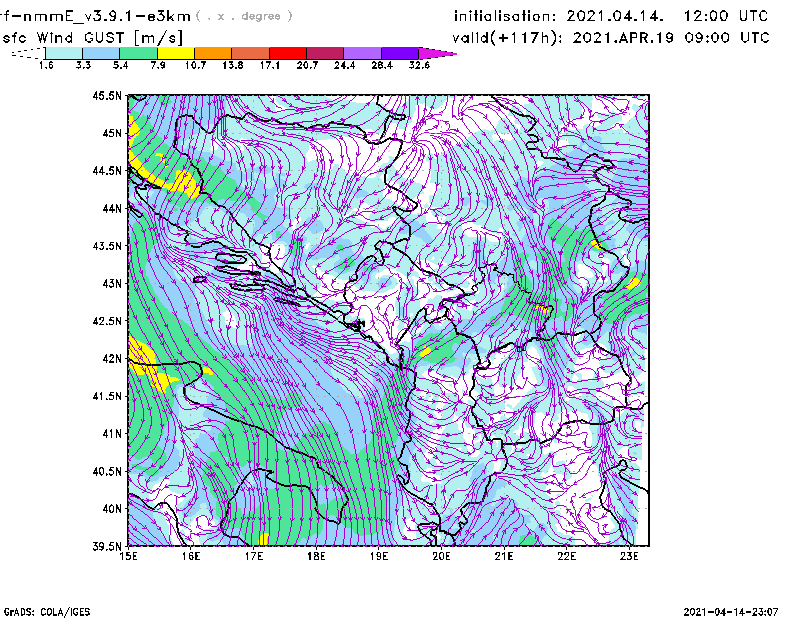Screen dimensions: 800x618
Task: Click the grey '( . x . degree )' text
Action: [244, 16]
